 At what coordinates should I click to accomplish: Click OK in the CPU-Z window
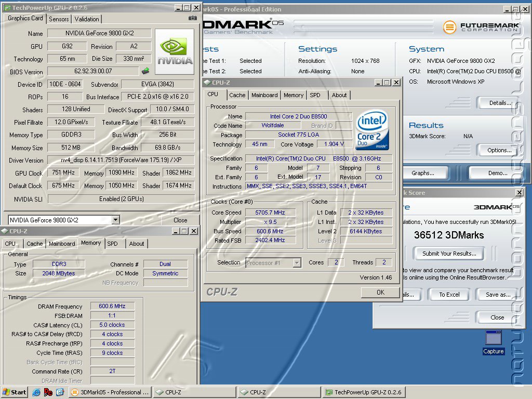(380, 292)
